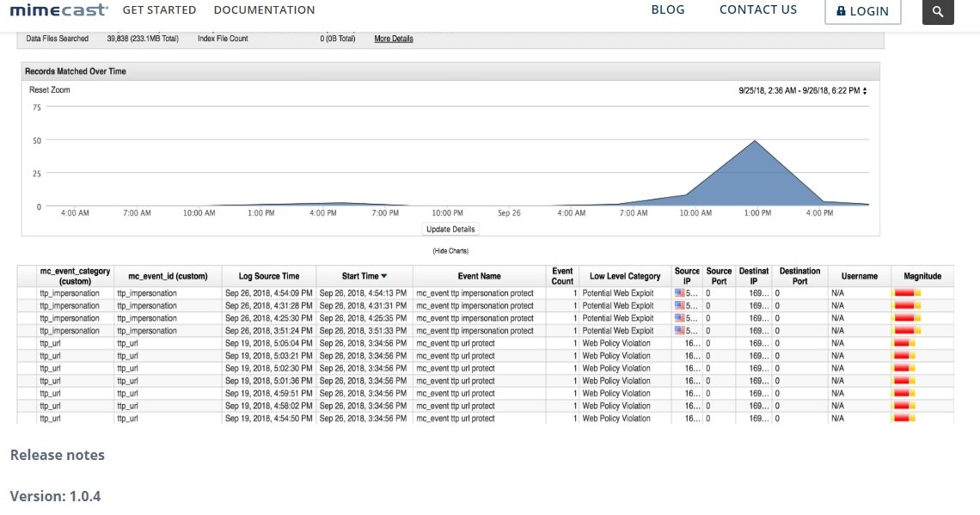Navigate to Contact Us
The height and width of the screenshot is (515, 980).
[758, 10]
